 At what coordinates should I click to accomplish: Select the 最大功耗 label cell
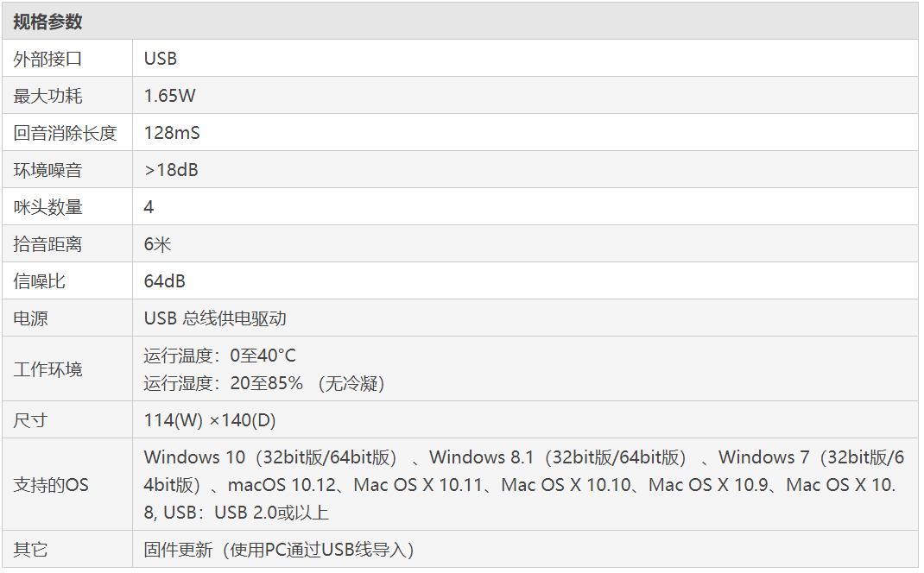67,96
